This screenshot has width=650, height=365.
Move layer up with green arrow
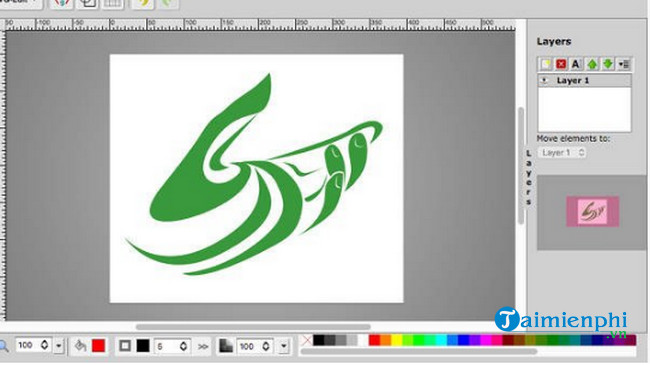pyautogui.click(x=592, y=64)
